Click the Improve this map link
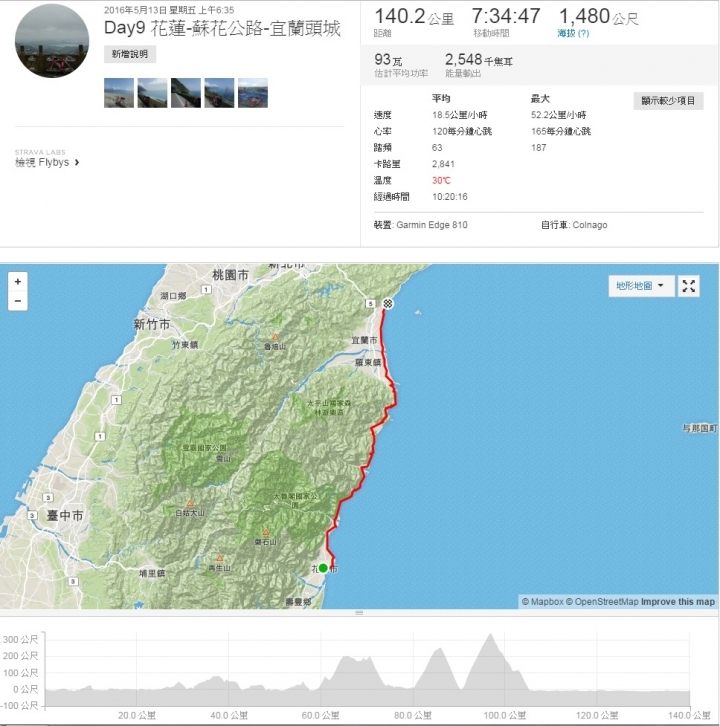Viewport: 720px width, 726px height. pyautogui.click(x=678, y=602)
